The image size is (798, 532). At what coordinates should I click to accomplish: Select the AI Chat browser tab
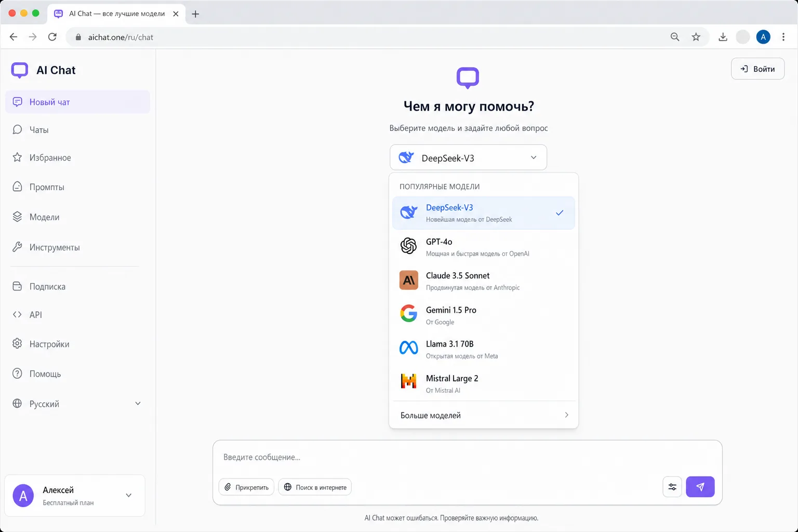click(x=117, y=14)
